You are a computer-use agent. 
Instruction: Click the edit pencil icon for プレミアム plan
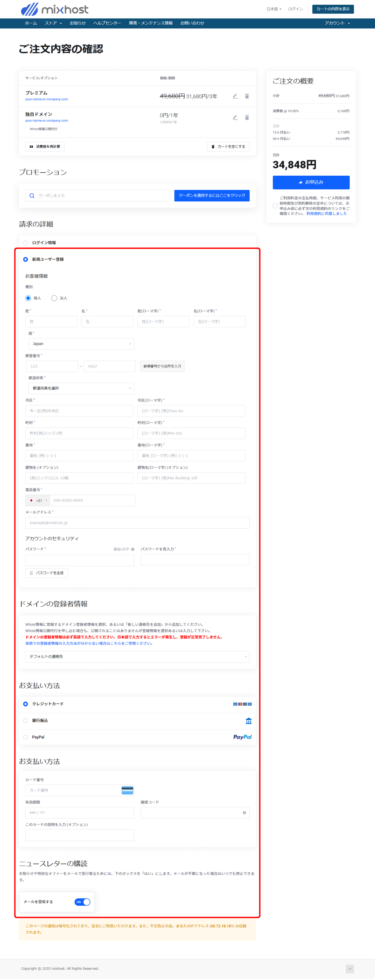[235, 96]
